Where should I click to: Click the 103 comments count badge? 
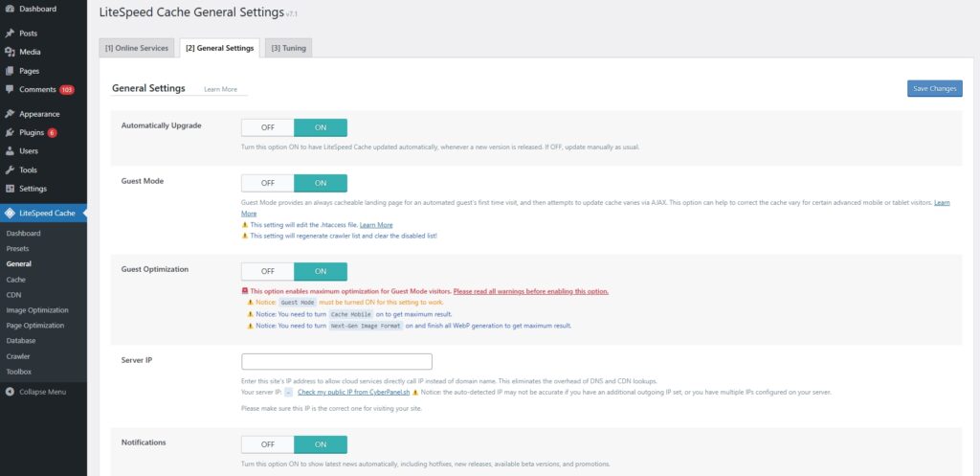coord(67,89)
